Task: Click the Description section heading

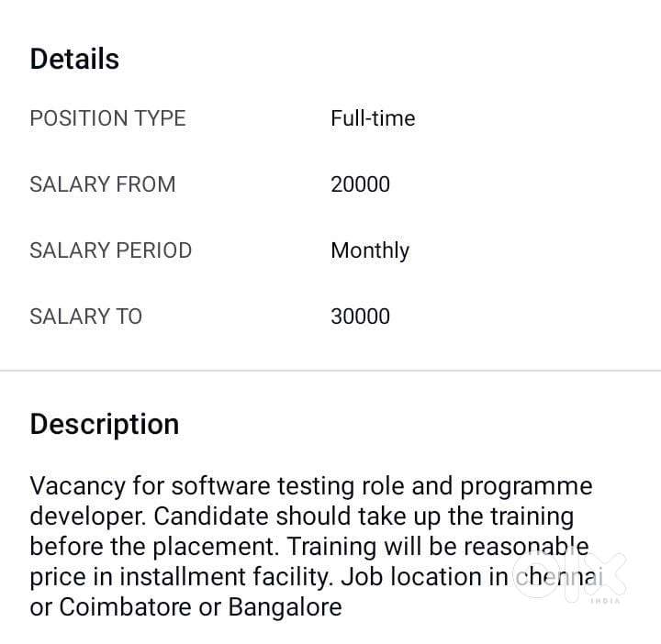Action: 104,424
